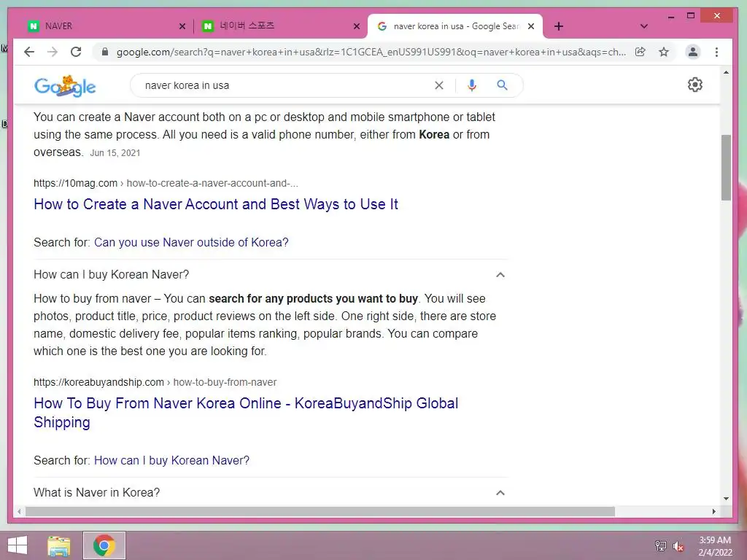Viewport: 747px width, 560px height.
Task: Open network status tray icon
Action: pyautogui.click(x=661, y=545)
